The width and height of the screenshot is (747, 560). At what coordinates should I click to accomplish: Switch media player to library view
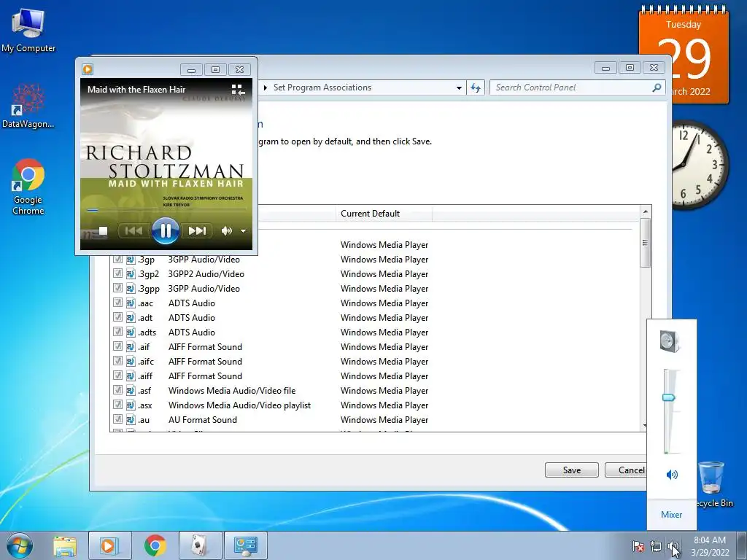click(x=238, y=90)
